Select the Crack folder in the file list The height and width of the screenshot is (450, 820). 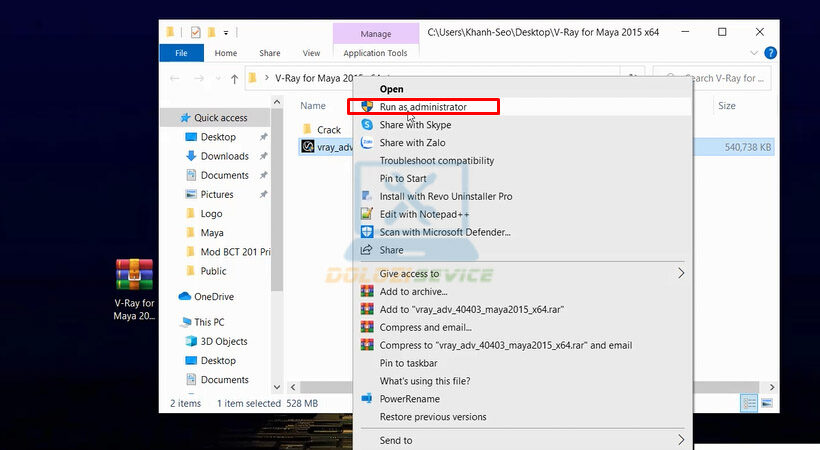(x=328, y=130)
